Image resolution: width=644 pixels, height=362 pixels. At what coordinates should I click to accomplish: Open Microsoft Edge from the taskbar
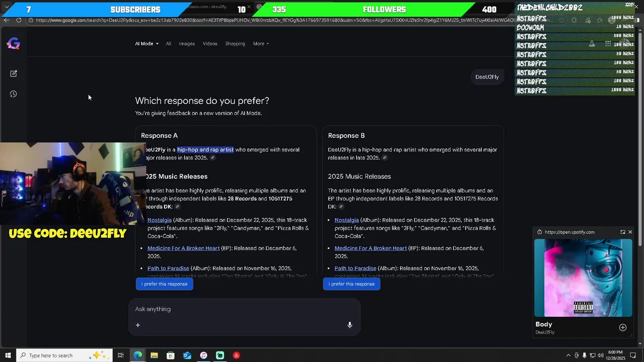pyautogui.click(x=138, y=355)
